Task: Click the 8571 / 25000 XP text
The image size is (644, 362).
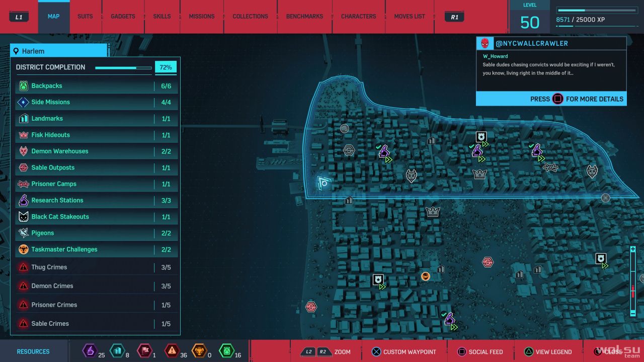Action: coord(583,20)
